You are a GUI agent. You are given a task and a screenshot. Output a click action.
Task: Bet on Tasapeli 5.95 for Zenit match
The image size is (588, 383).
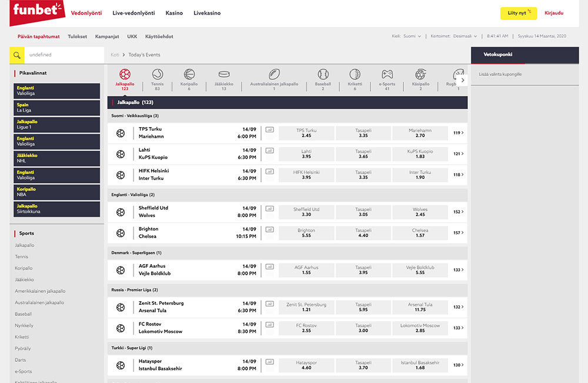[363, 307]
